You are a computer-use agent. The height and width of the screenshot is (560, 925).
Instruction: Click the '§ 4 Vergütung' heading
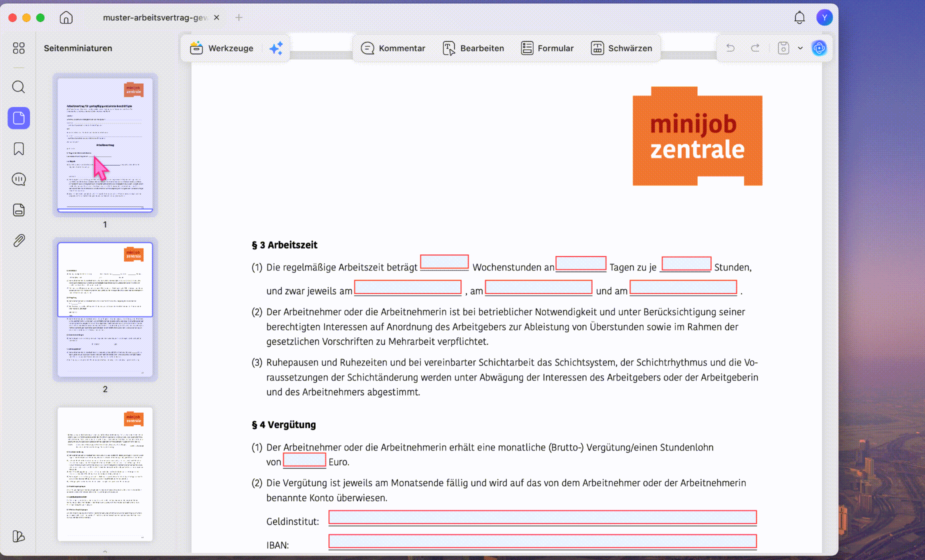point(284,425)
